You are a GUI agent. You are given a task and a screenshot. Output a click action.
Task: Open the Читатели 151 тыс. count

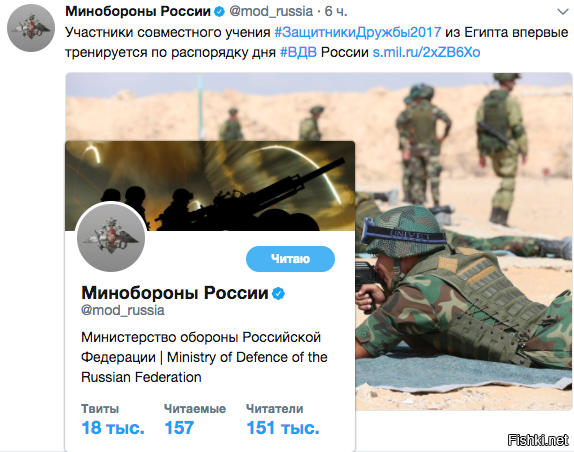283,419
